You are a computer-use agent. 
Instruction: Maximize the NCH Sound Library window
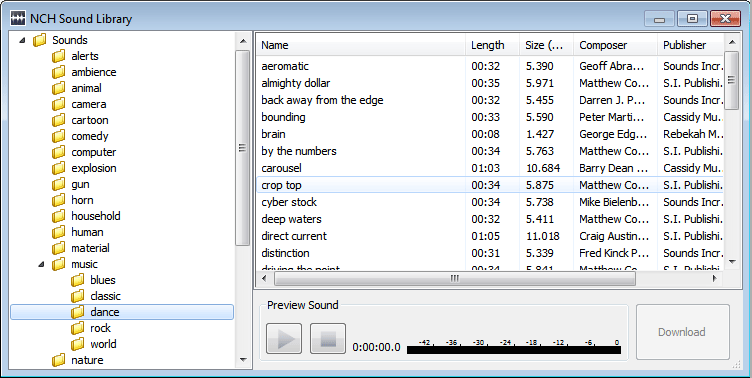point(692,19)
